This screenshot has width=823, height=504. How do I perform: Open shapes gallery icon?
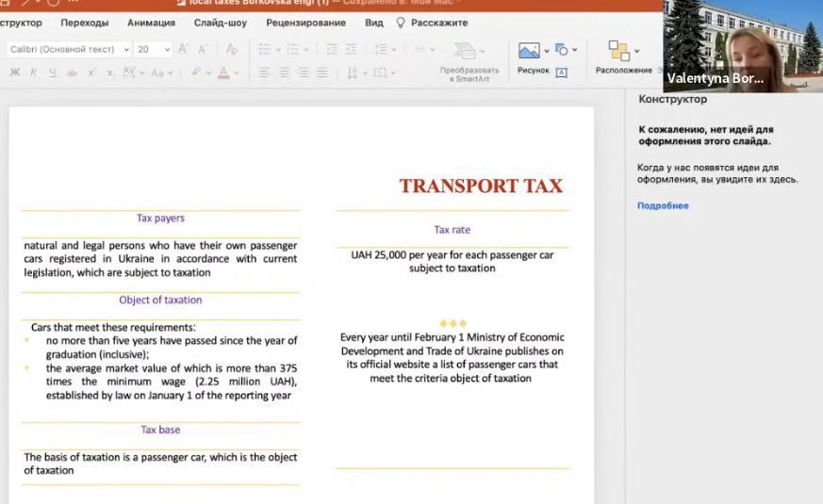(561, 50)
